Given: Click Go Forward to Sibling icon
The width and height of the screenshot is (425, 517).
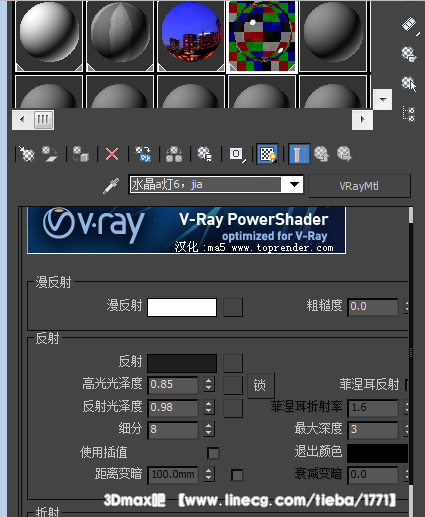Looking at the screenshot, I should pos(344,154).
